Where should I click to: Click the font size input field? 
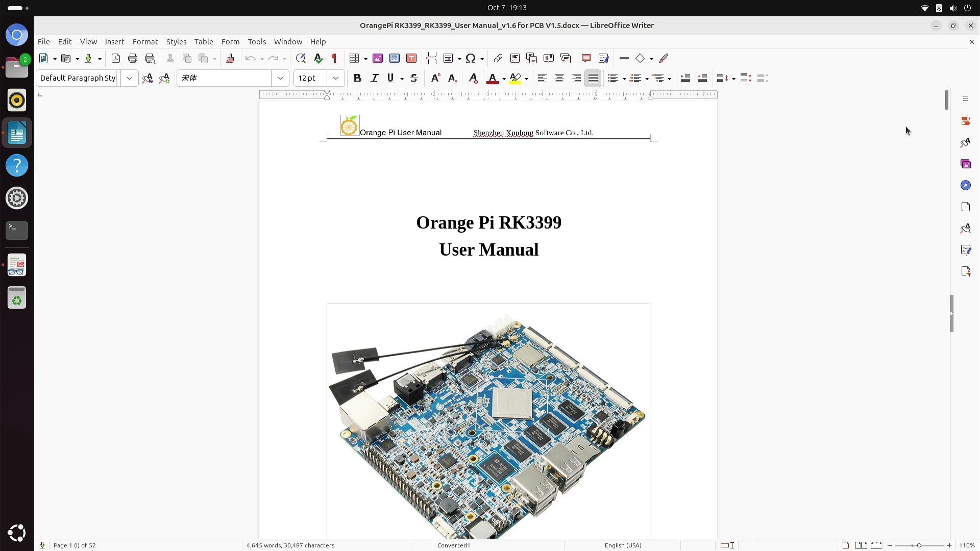tap(310, 78)
